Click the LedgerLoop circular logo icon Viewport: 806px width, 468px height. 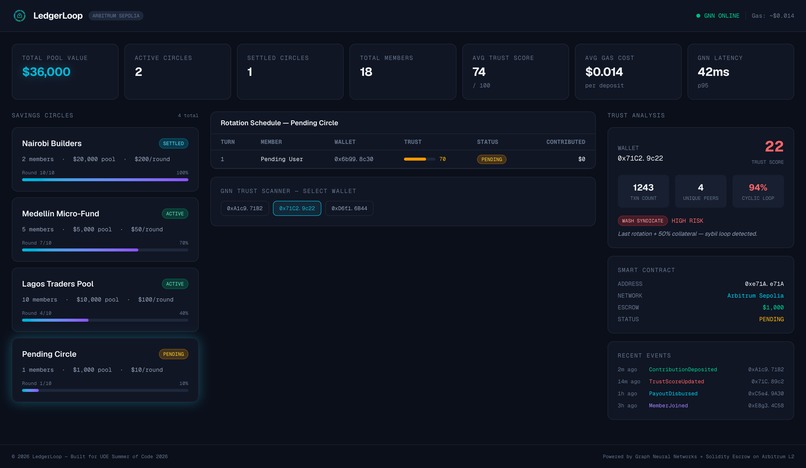[x=20, y=16]
